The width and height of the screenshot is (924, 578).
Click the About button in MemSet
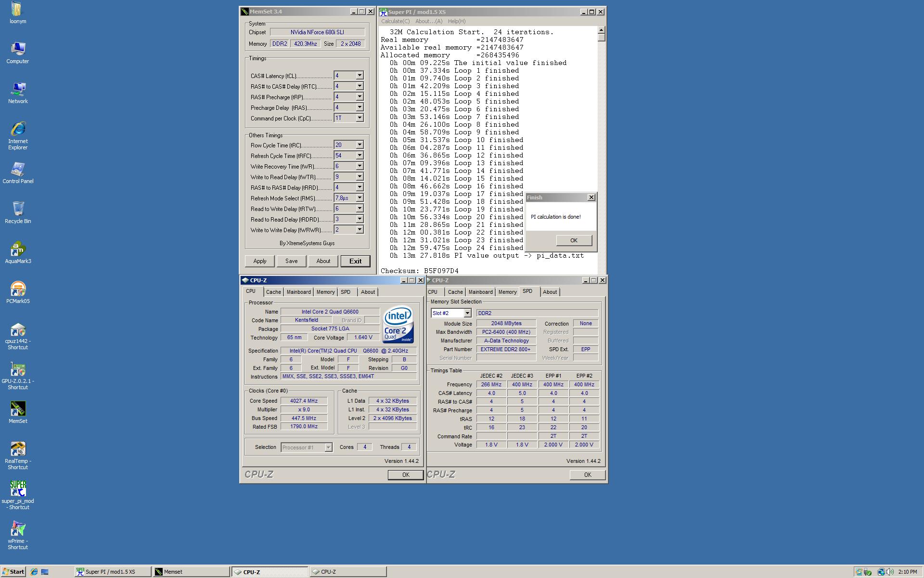coord(323,261)
